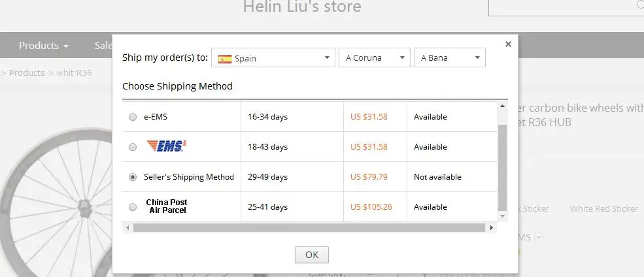This screenshot has width=644, height=277.
Task: Select the e-EMS radio button
Action: click(x=133, y=117)
